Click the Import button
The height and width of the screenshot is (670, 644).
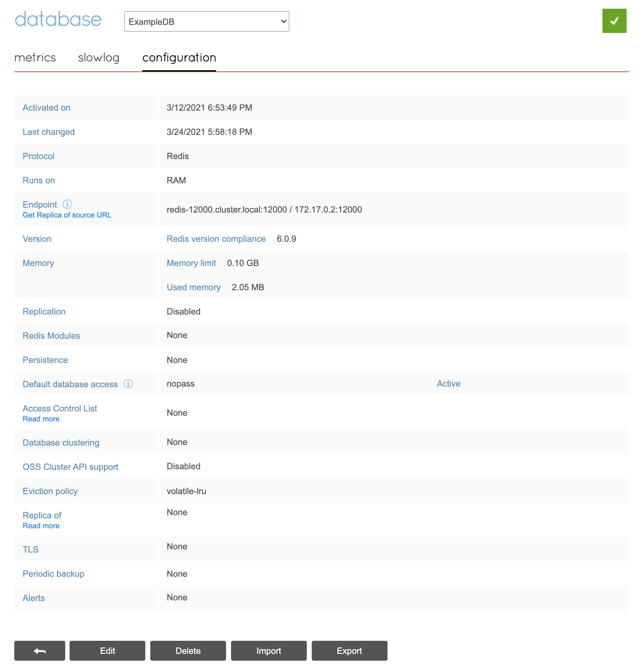pyautogui.click(x=269, y=650)
